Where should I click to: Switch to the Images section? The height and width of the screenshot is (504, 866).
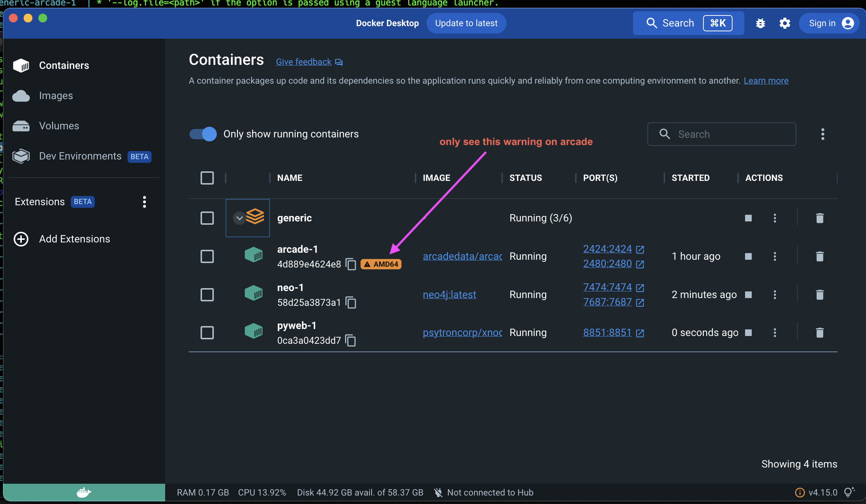coord(56,95)
